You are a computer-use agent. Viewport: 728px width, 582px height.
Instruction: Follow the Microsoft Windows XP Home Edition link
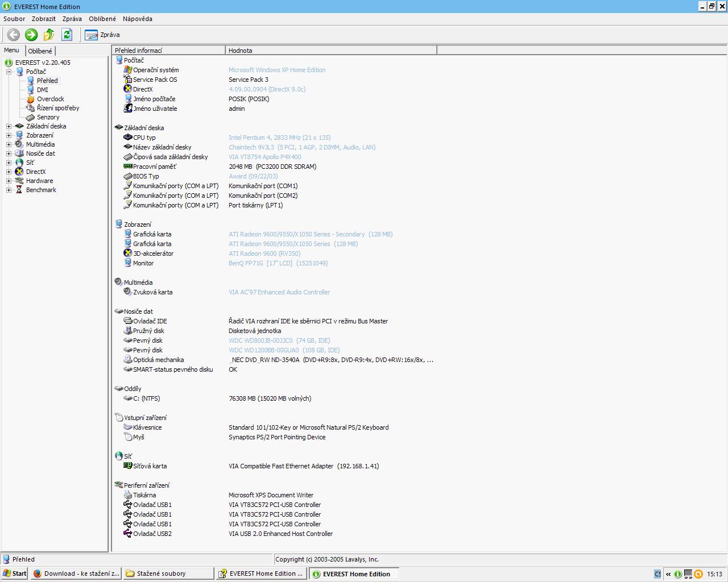point(277,70)
